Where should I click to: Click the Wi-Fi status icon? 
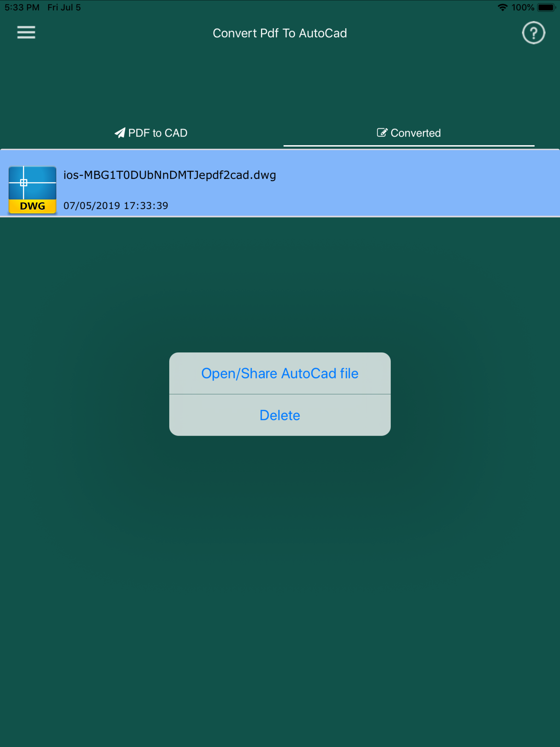click(503, 7)
